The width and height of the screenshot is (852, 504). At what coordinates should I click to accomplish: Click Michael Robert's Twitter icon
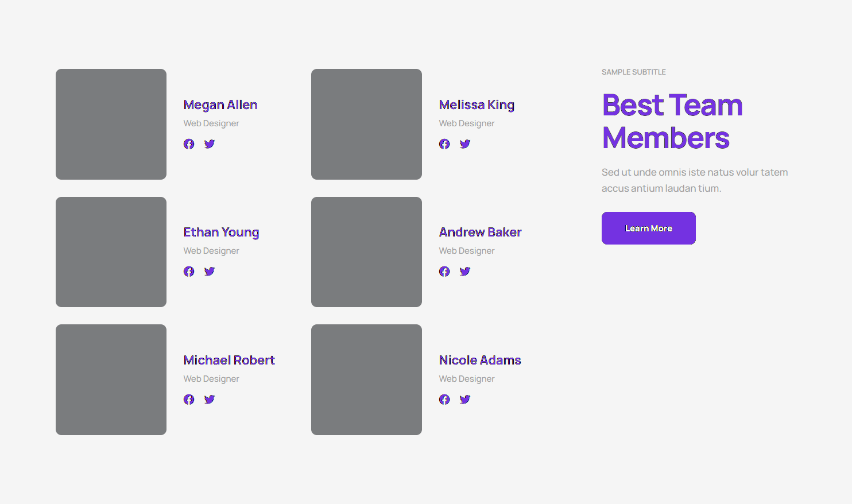[210, 400]
